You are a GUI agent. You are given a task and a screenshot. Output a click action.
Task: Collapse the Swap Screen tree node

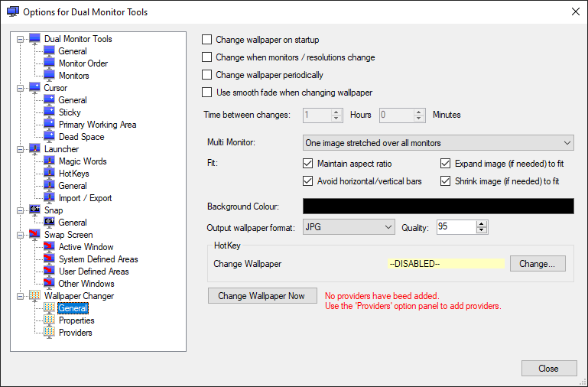(20, 235)
